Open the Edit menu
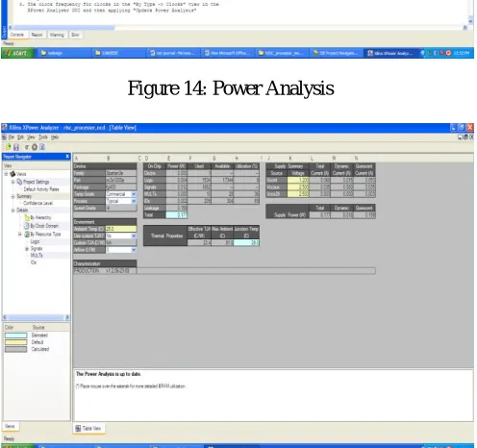 [x=20, y=137]
